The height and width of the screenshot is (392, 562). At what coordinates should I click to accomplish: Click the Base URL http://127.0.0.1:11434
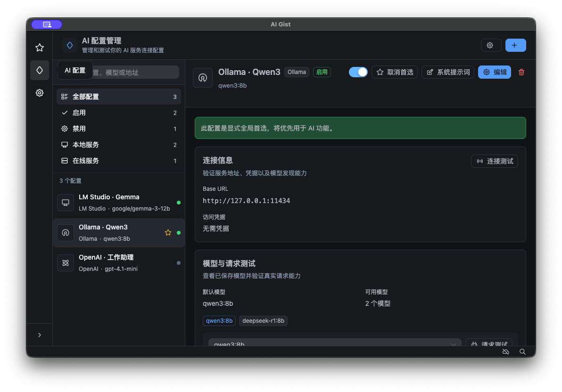[246, 201]
